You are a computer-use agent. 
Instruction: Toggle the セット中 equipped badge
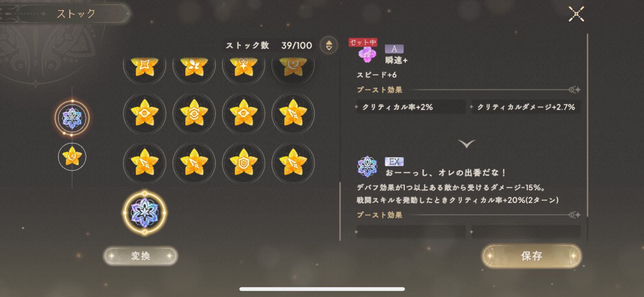click(363, 42)
